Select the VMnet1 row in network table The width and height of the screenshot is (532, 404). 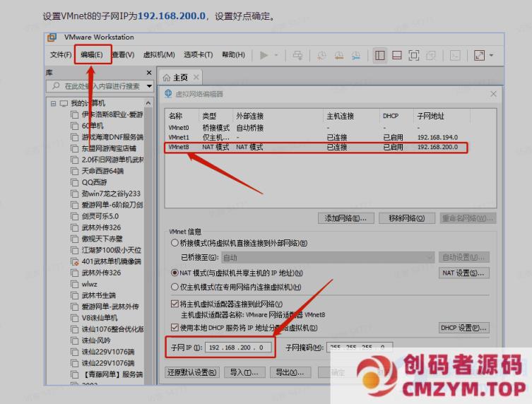pyautogui.click(x=317, y=138)
